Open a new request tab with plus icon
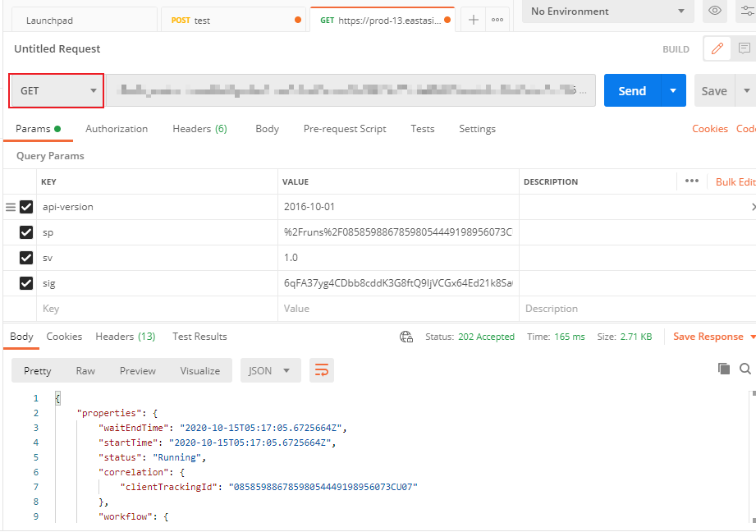The image size is (756, 532). (x=474, y=20)
